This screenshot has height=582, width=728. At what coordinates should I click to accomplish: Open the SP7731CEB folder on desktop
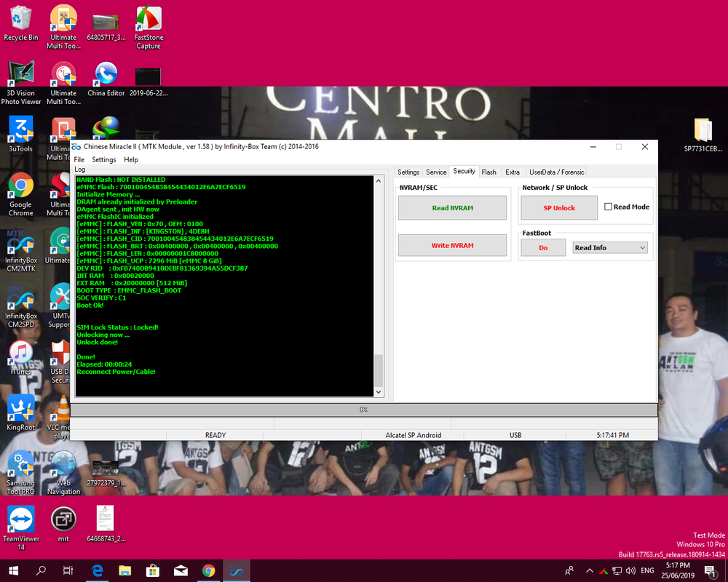click(703, 135)
